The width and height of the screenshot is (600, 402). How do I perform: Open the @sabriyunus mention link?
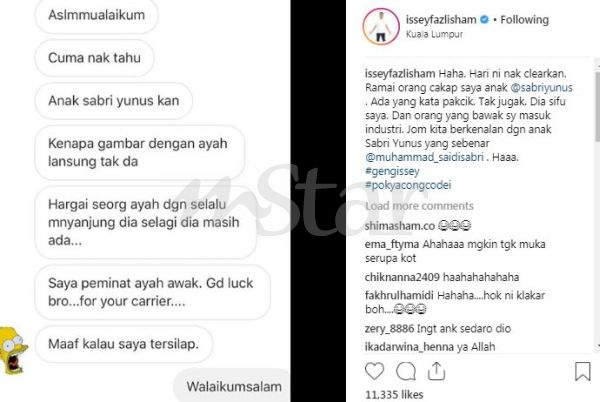[541, 88]
